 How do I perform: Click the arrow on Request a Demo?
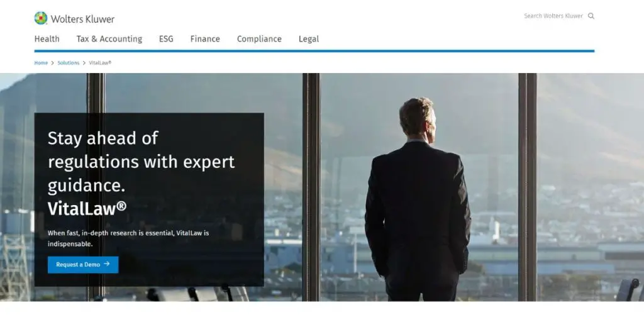click(107, 264)
